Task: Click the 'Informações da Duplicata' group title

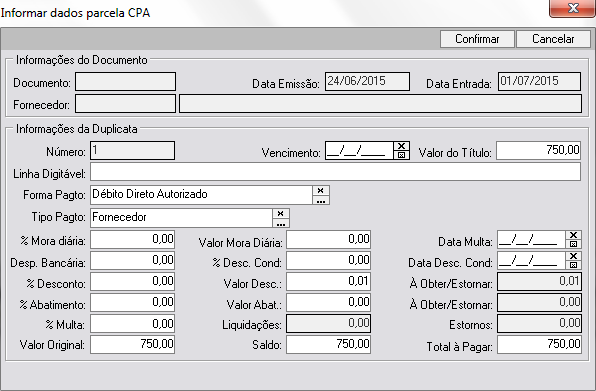Action: tap(76, 129)
